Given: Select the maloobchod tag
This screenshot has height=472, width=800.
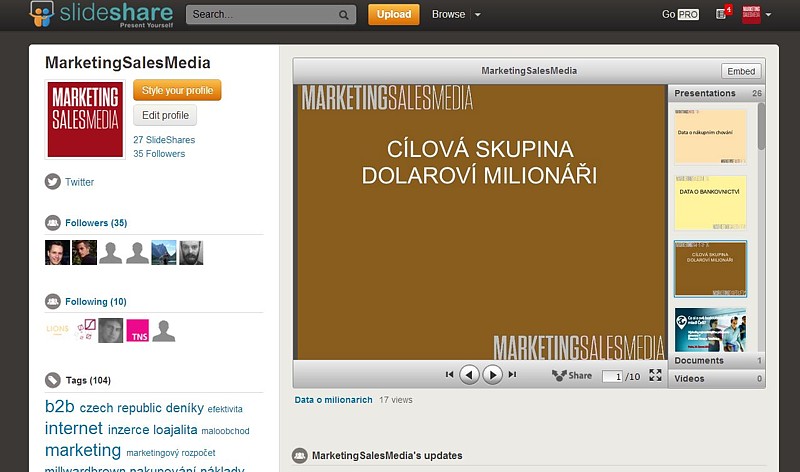Looking at the screenshot, I should (226, 431).
